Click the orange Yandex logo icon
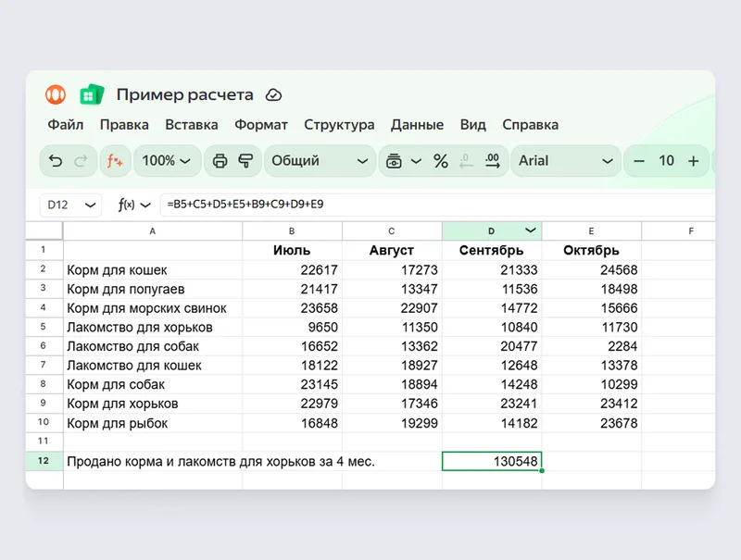Viewport: 741px width, 560px height. [56, 94]
